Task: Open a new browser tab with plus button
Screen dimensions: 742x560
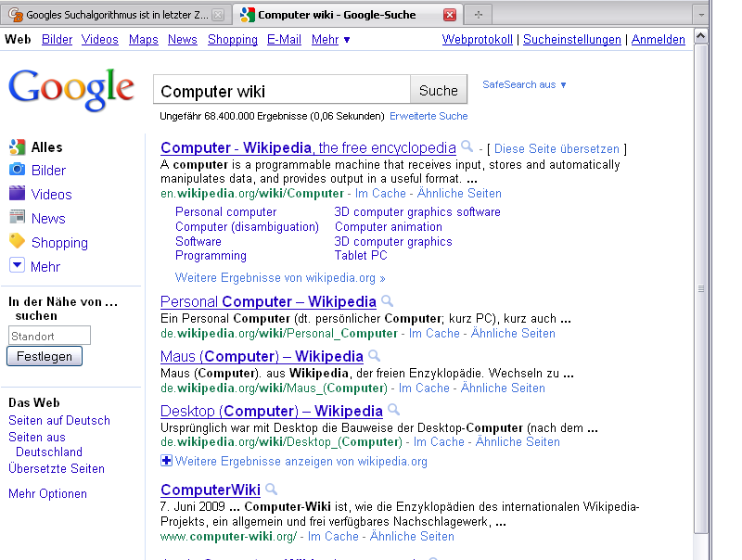Action: 478,15
